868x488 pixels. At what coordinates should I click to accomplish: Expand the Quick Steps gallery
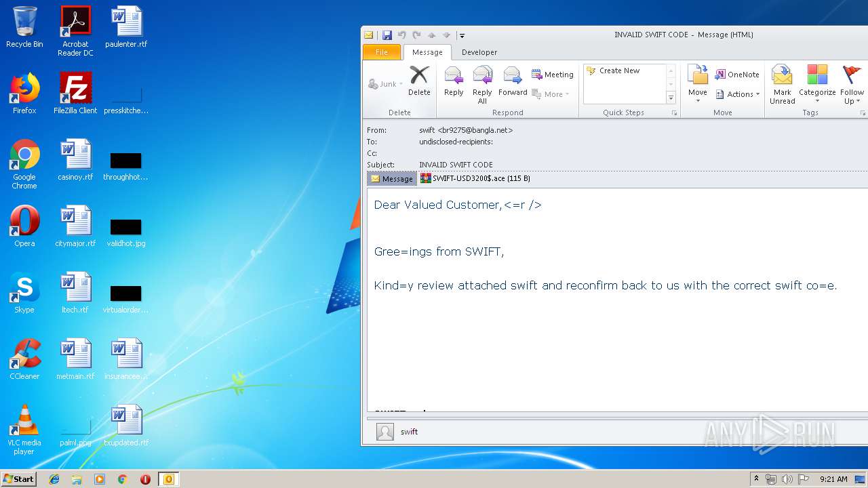[x=671, y=98]
